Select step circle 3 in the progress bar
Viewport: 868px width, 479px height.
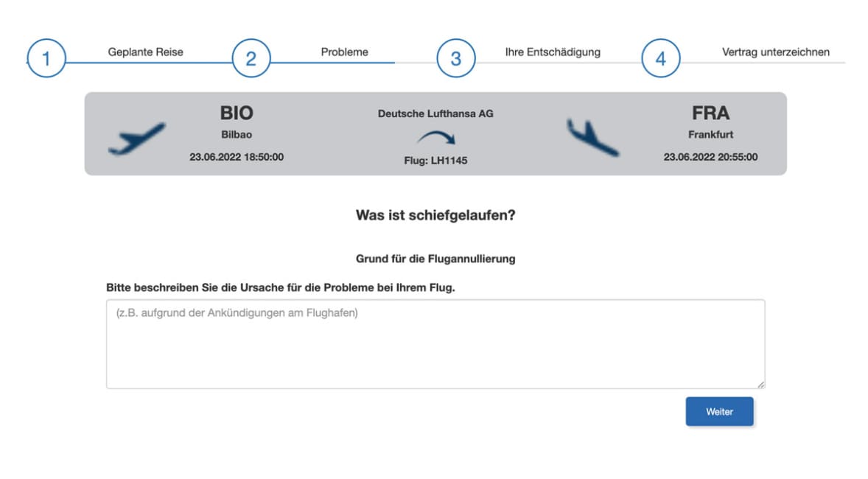[x=454, y=57]
